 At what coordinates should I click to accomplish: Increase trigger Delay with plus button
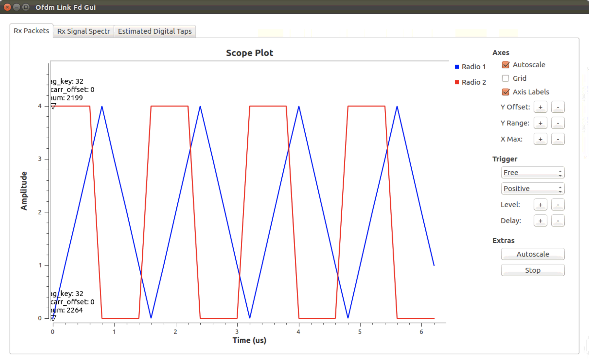pos(540,221)
